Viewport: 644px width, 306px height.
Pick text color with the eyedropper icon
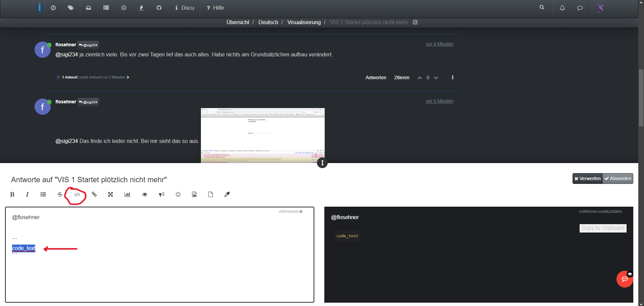click(x=227, y=195)
